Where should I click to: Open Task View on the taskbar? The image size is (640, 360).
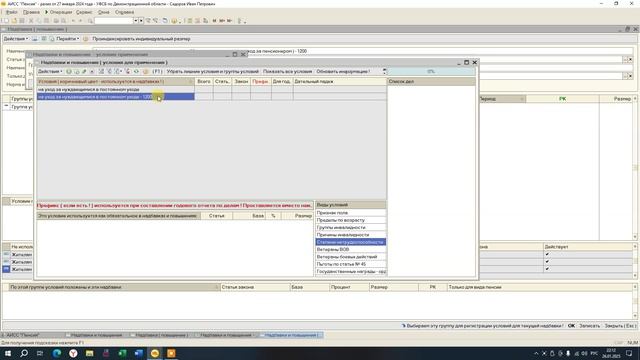[40, 353]
